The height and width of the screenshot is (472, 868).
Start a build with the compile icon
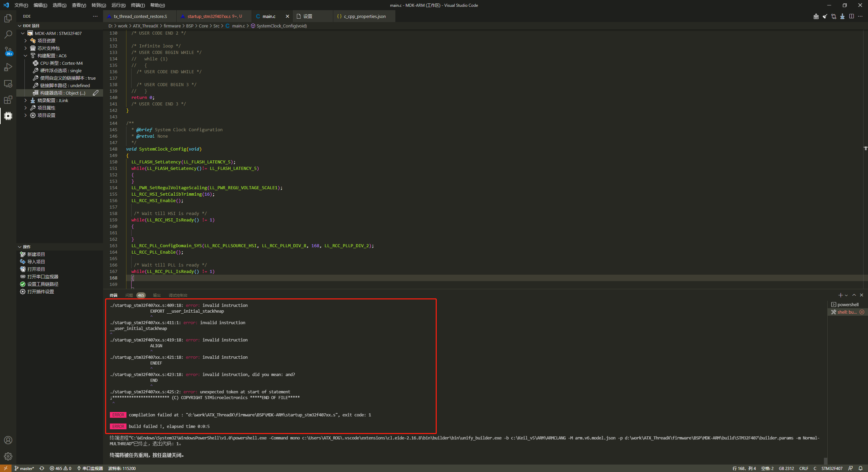tap(815, 16)
